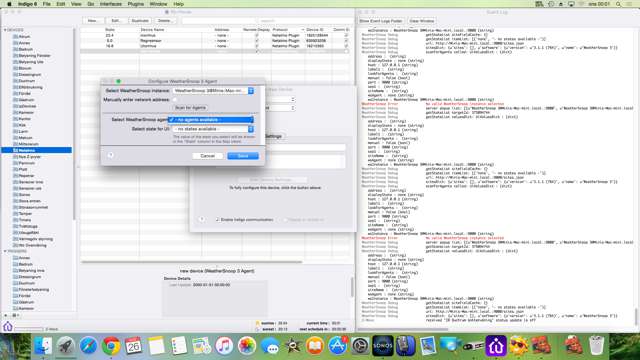Collapse the lower sidebar section triangle

[x=5, y=251]
